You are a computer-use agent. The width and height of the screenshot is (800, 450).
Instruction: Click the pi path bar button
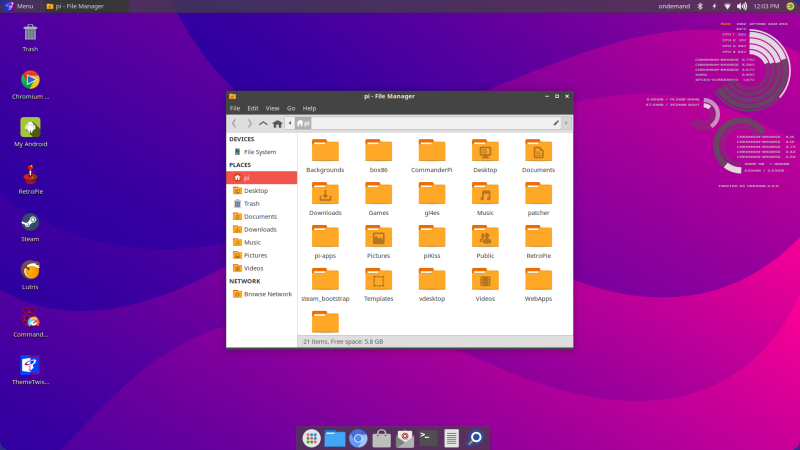[303, 123]
